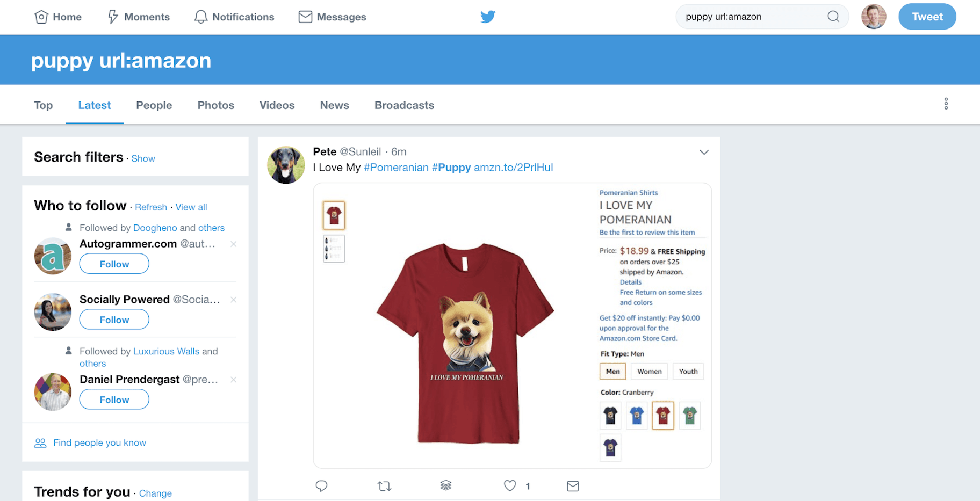Like Pete's tweet with heart icon

(x=510, y=485)
